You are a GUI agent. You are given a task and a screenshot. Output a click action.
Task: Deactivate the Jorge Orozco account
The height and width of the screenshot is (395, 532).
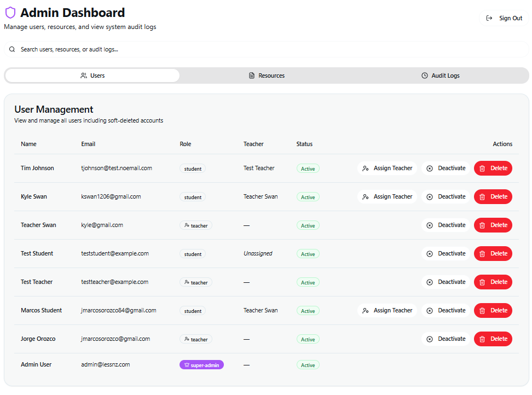[x=446, y=339]
